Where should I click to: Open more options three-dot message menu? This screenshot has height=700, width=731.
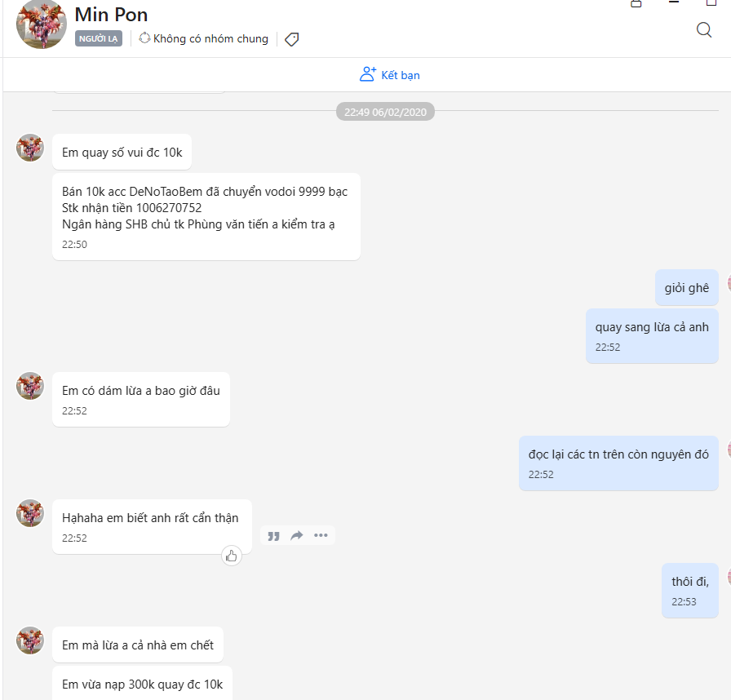pos(321,536)
